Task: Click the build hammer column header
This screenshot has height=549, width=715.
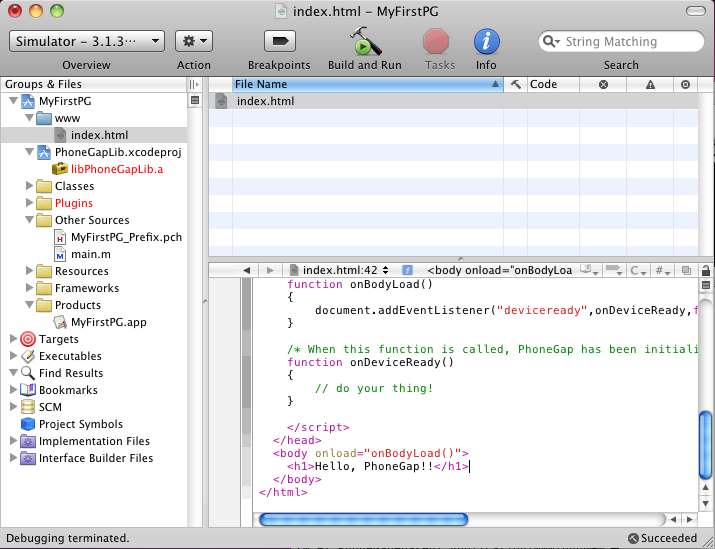Action: point(515,84)
